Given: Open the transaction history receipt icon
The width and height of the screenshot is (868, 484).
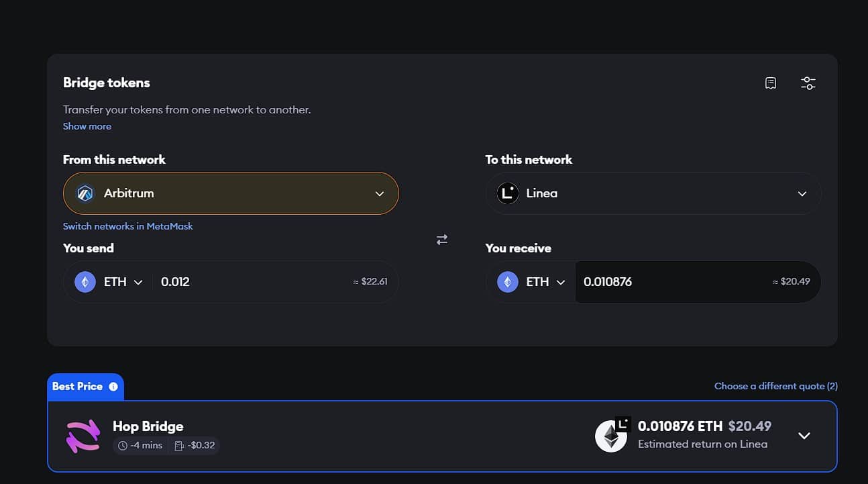Looking at the screenshot, I should 771,83.
